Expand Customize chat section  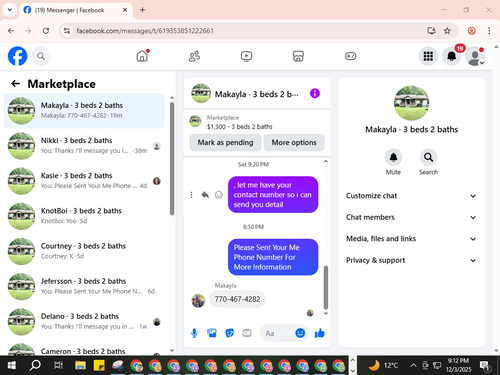click(411, 196)
